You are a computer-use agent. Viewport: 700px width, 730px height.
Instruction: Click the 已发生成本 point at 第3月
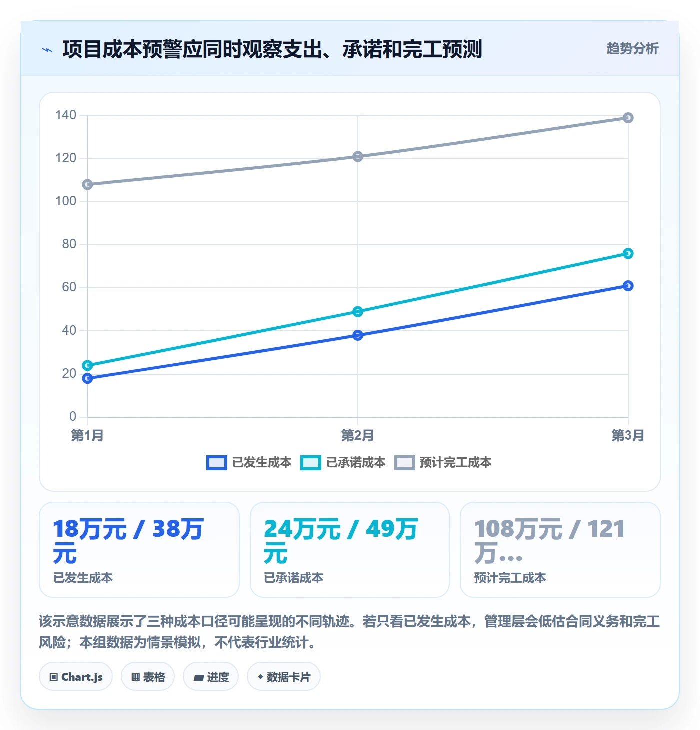pos(628,286)
